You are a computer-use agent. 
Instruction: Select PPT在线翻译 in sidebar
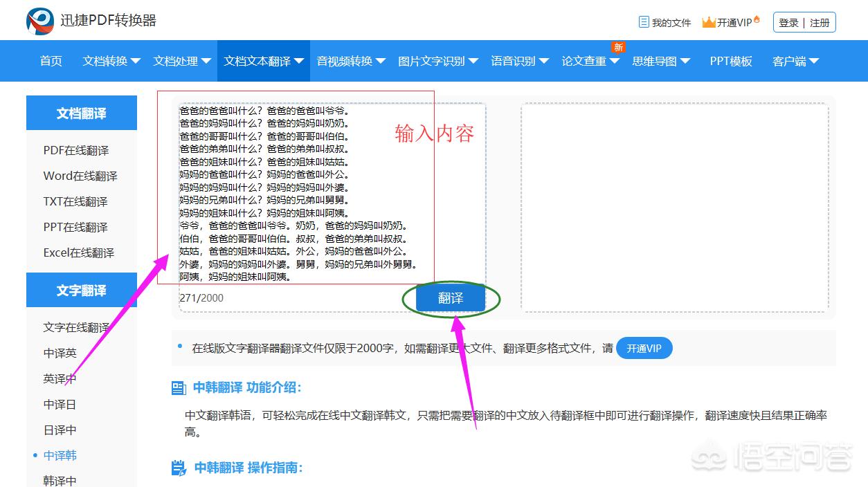(x=75, y=227)
